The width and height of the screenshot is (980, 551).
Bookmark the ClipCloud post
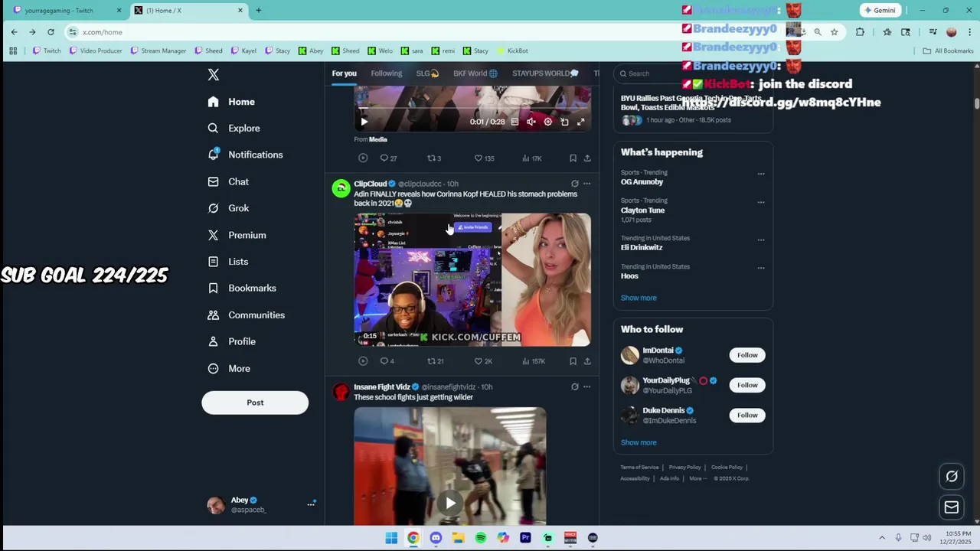coord(573,361)
